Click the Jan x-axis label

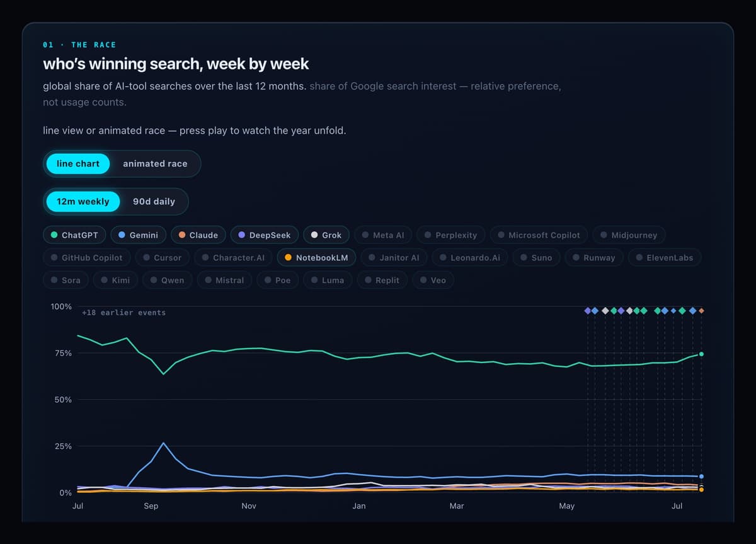coord(359,506)
